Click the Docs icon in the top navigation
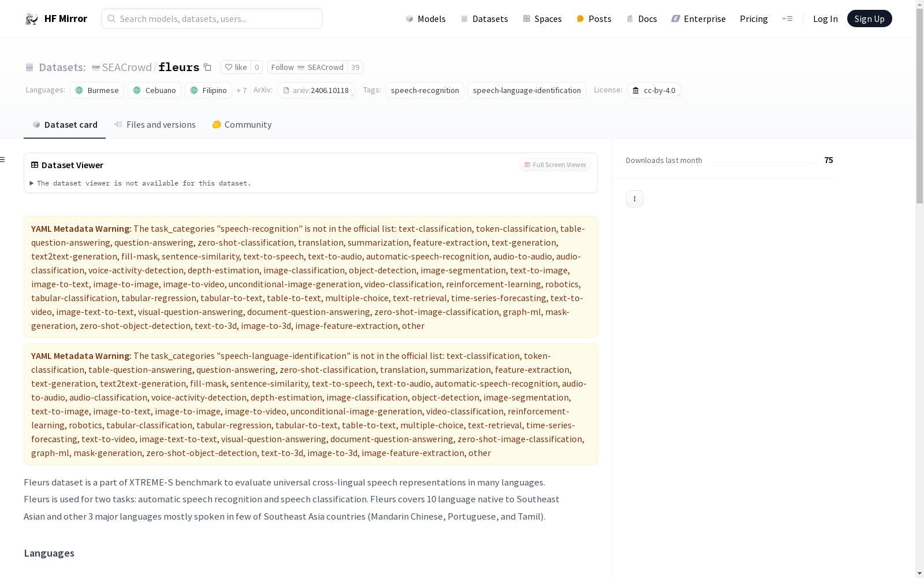The height and width of the screenshot is (578, 924). [630, 18]
